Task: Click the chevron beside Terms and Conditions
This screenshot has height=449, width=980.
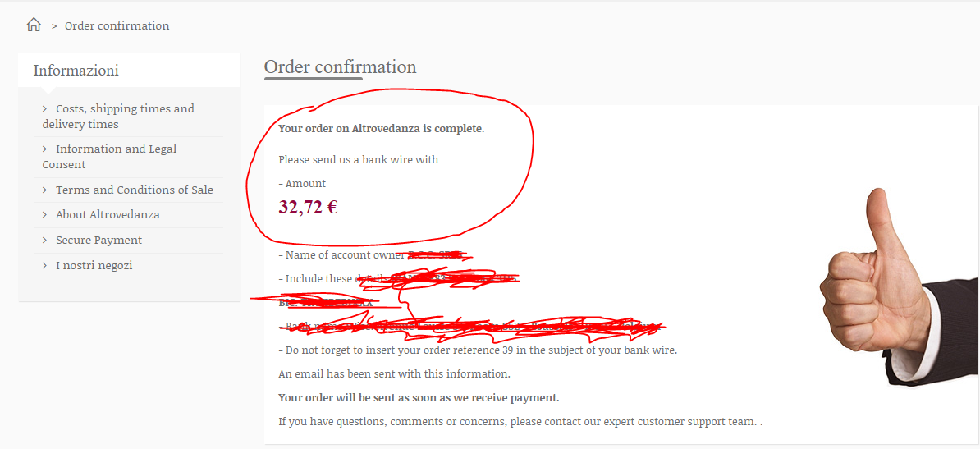Action: tap(45, 190)
